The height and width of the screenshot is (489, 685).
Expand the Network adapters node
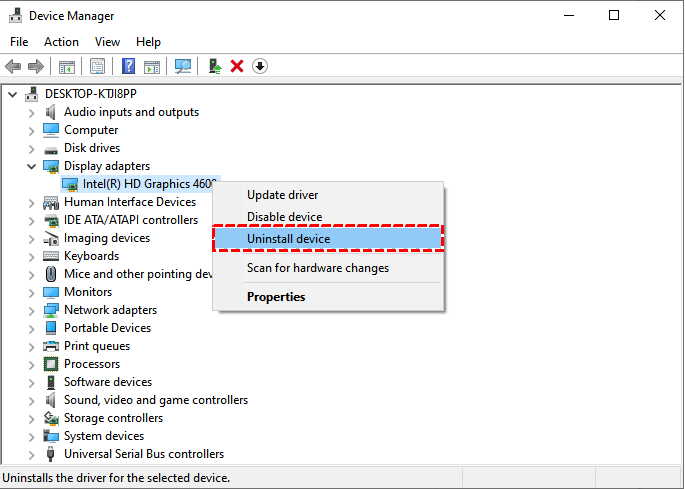point(31,310)
